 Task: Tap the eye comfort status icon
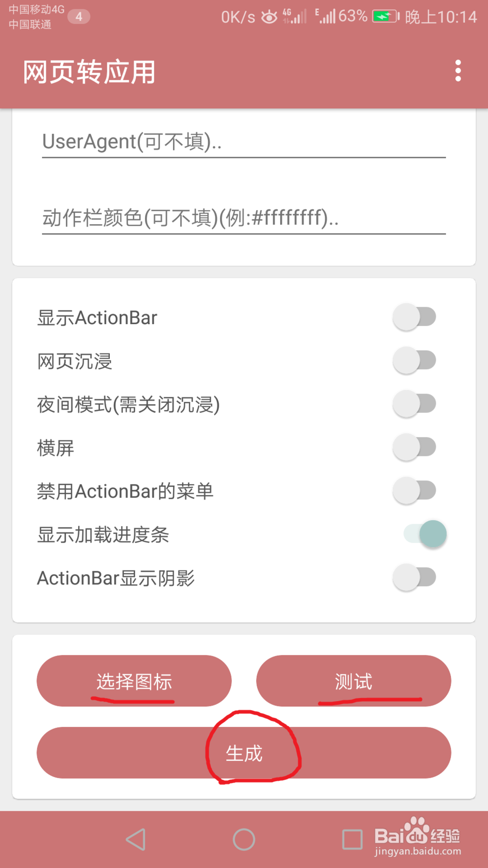coord(269,18)
